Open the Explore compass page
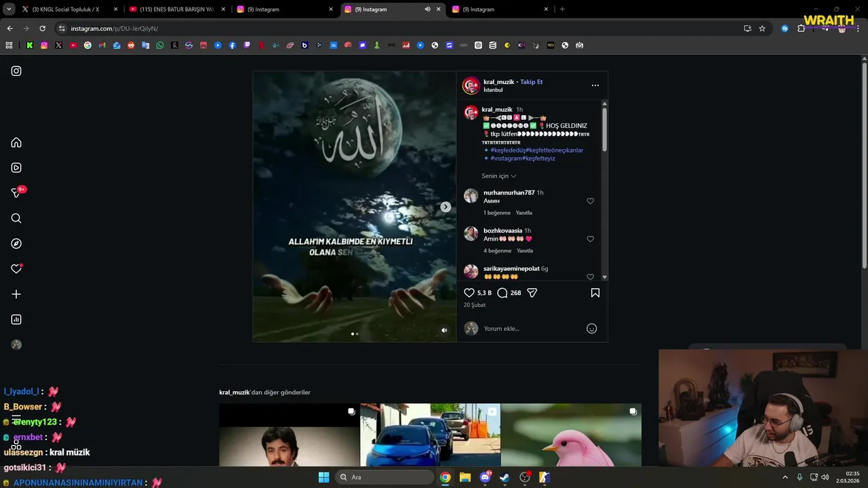This screenshot has height=488, width=868. (16, 243)
